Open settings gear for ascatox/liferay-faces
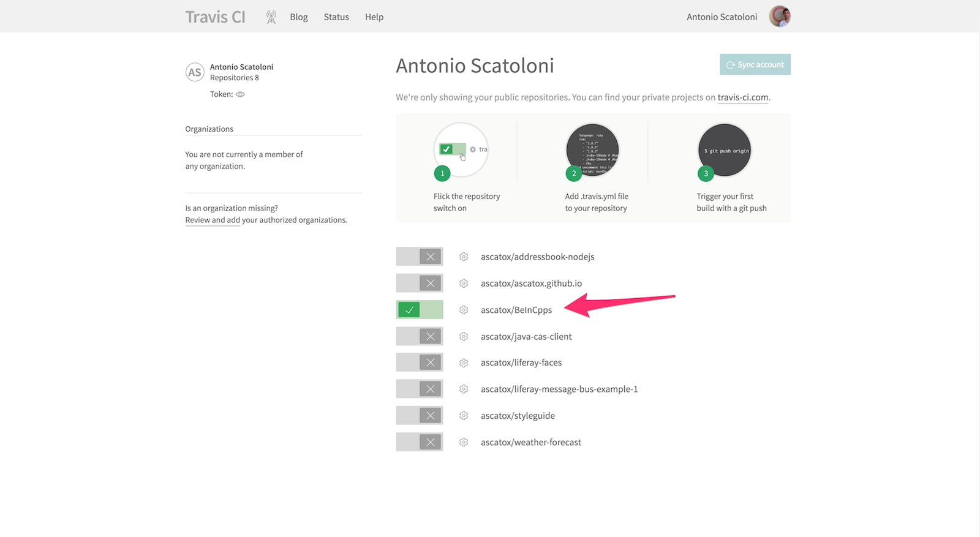This screenshot has height=537, width=980. 464,362
